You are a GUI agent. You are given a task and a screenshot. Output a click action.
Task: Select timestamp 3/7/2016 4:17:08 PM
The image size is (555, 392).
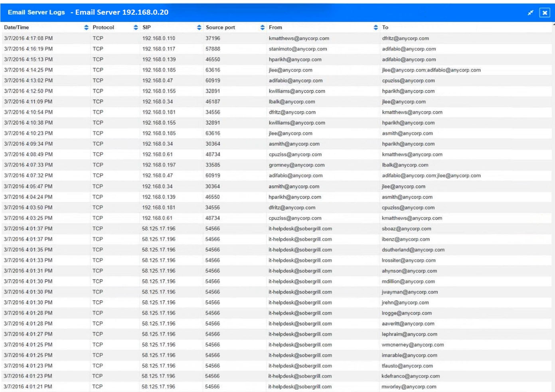(28, 38)
